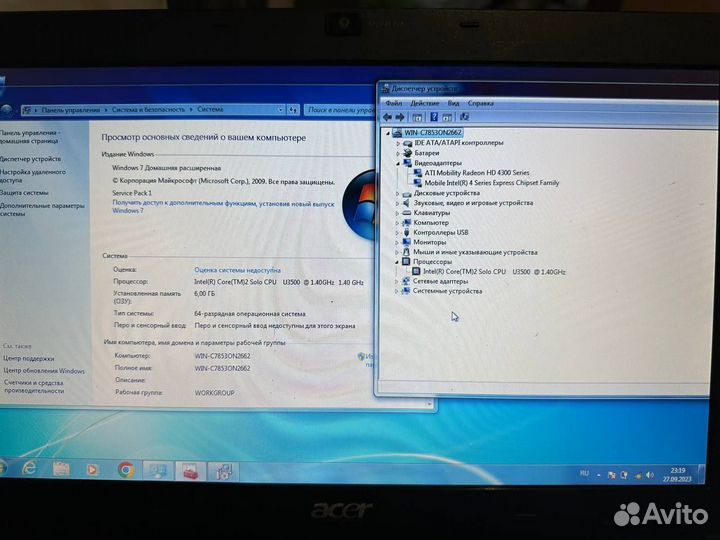Expand the IDE ATA/ATAPI контроллеры node
The width and height of the screenshot is (720, 540).
pos(398,143)
